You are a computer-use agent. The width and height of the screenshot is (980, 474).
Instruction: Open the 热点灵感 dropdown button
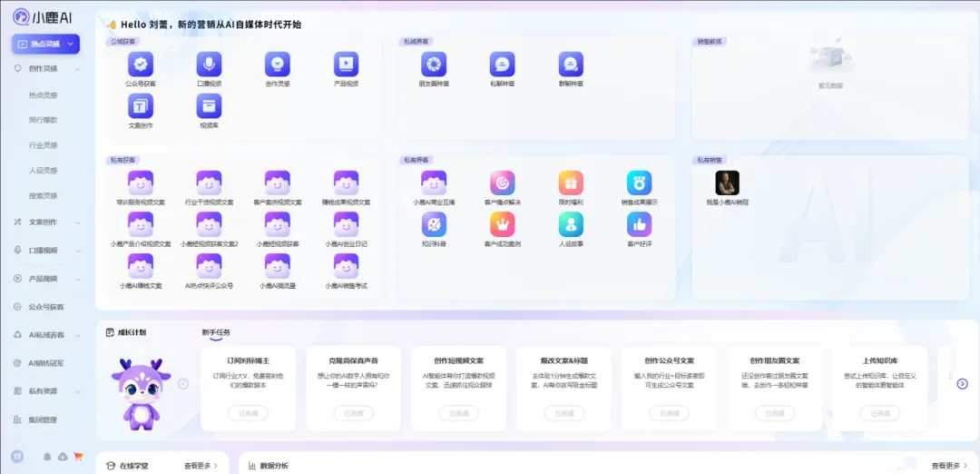(x=45, y=44)
